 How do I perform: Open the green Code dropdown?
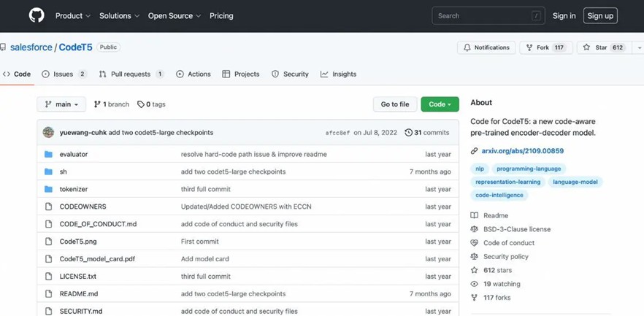440,104
